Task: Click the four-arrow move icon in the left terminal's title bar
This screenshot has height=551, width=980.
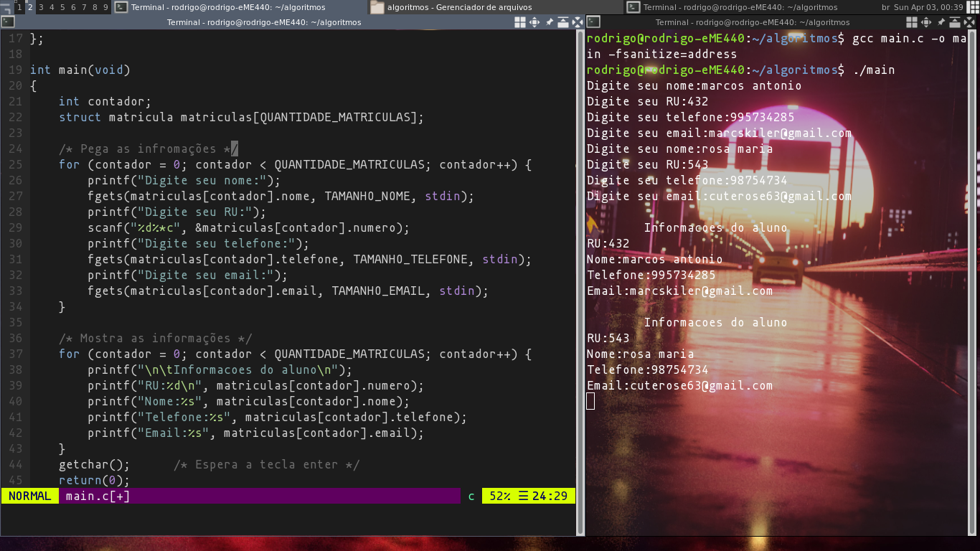Action: (534, 22)
